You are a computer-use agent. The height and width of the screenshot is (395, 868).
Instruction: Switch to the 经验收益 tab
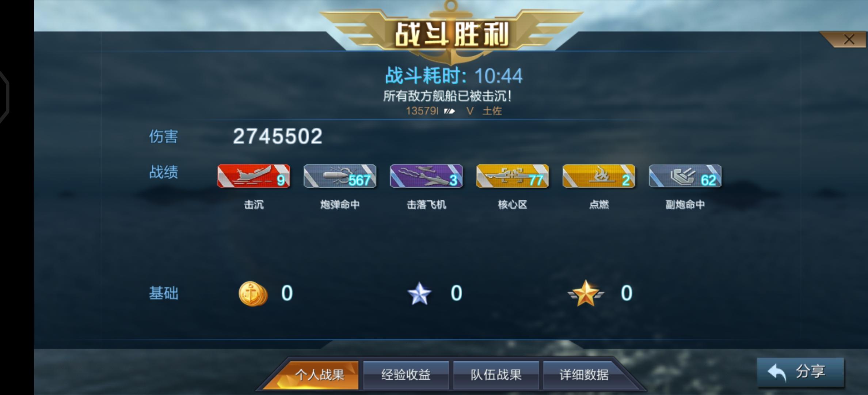click(406, 375)
